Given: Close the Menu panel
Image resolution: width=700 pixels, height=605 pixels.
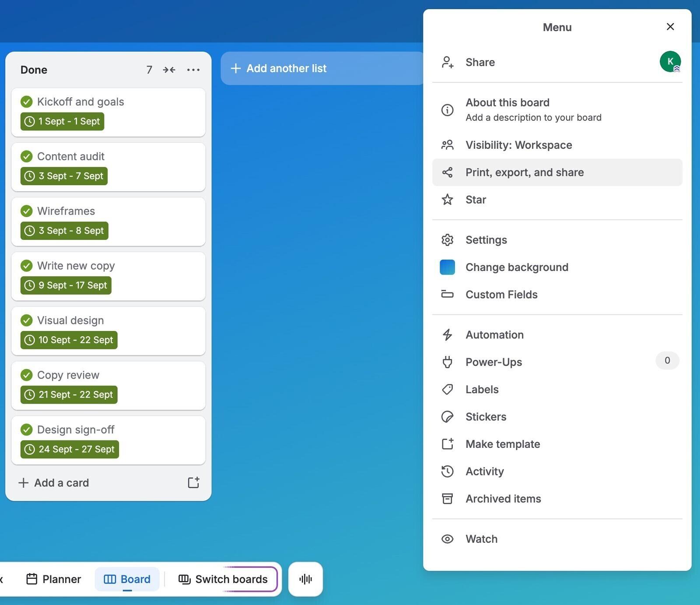Looking at the screenshot, I should tap(670, 27).
